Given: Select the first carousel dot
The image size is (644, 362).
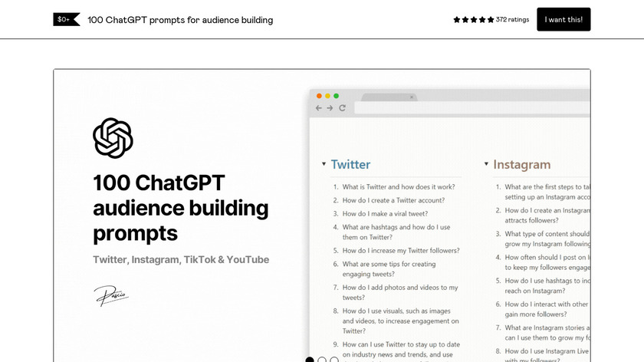Looking at the screenshot, I should click(310, 360).
